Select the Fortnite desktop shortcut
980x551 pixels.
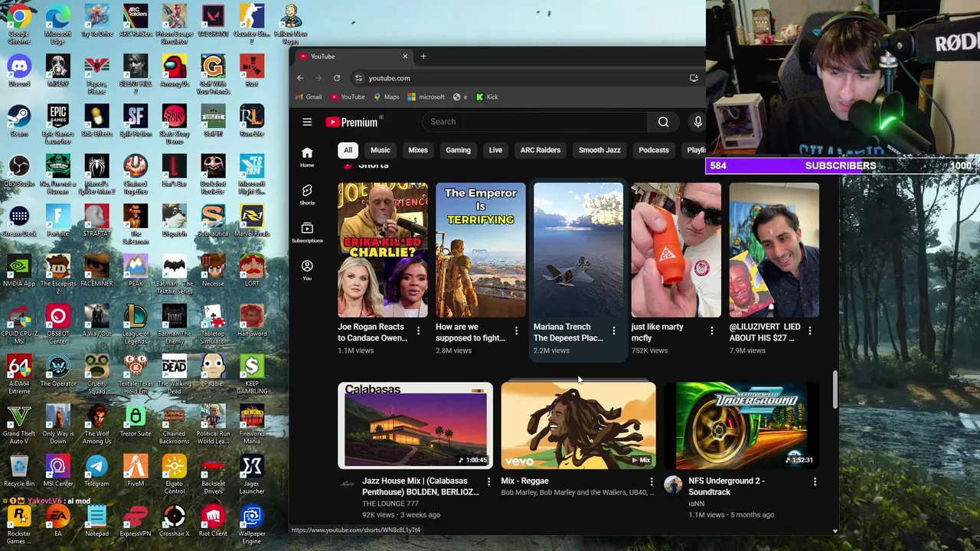coord(58,221)
